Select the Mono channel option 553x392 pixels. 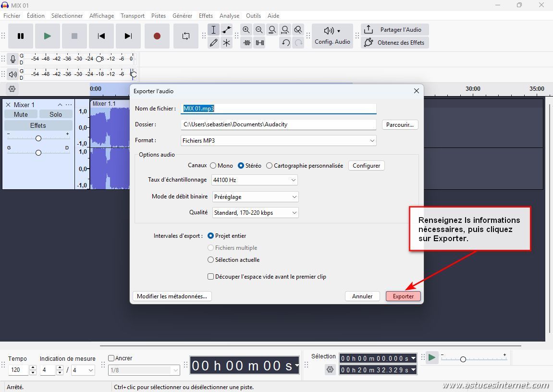click(213, 166)
